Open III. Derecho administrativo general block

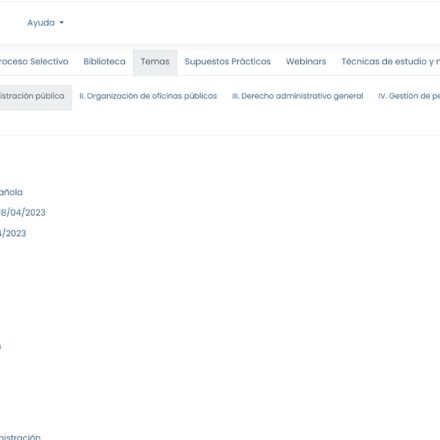(298, 96)
